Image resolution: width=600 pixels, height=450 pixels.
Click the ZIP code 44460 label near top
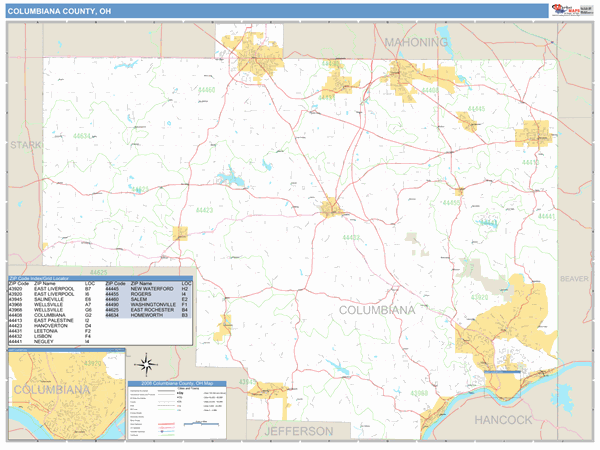207,90
